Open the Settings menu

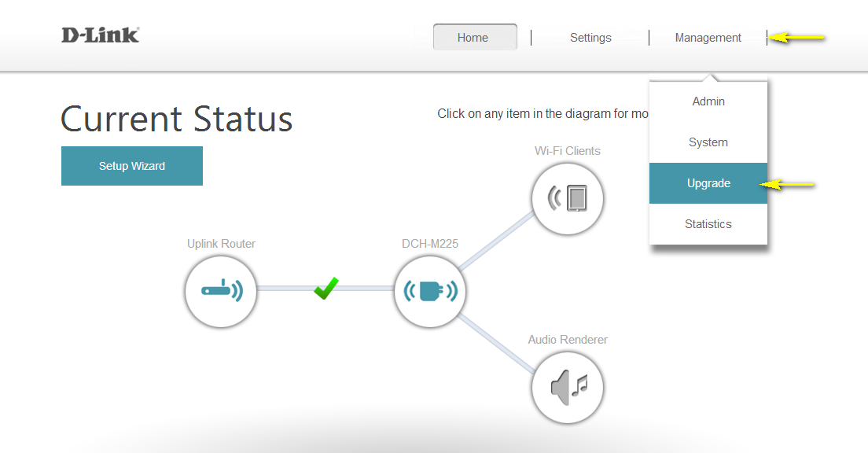590,38
